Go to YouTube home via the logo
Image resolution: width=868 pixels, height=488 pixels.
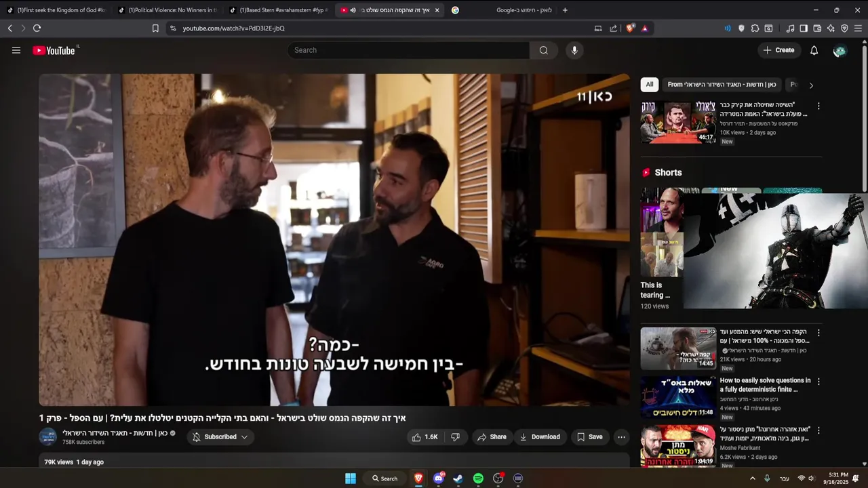[x=54, y=50]
